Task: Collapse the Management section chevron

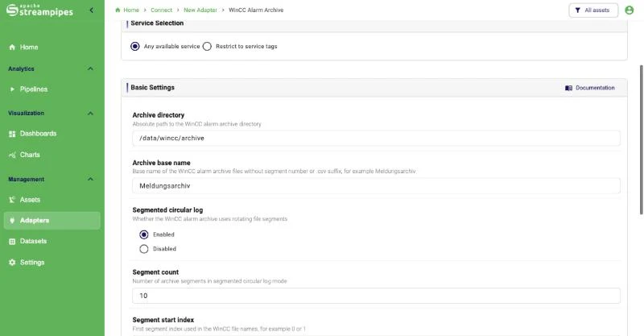Action: coord(90,180)
